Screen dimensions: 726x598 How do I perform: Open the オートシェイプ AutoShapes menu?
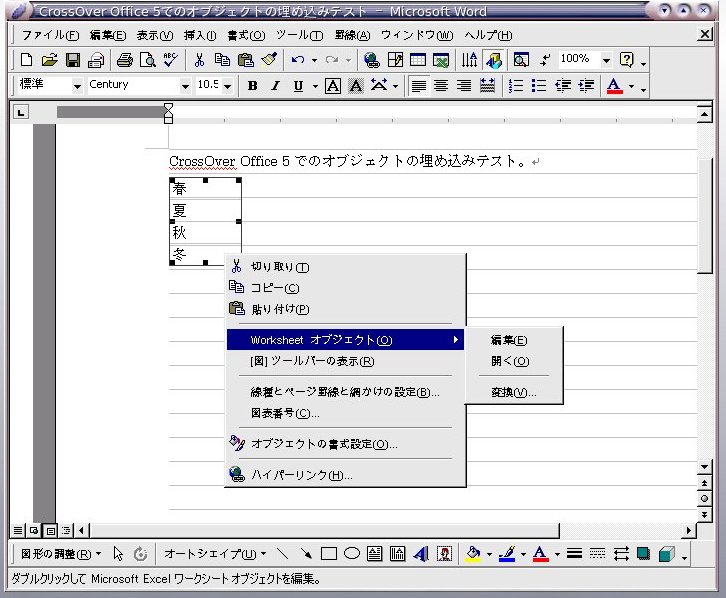[x=215, y=554]
